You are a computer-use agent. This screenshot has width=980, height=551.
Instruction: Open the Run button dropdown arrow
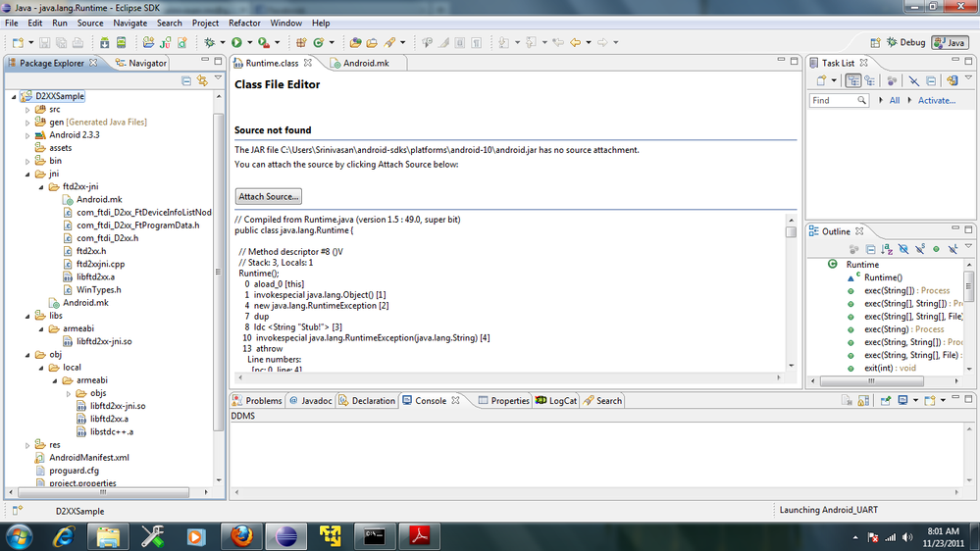249,42
